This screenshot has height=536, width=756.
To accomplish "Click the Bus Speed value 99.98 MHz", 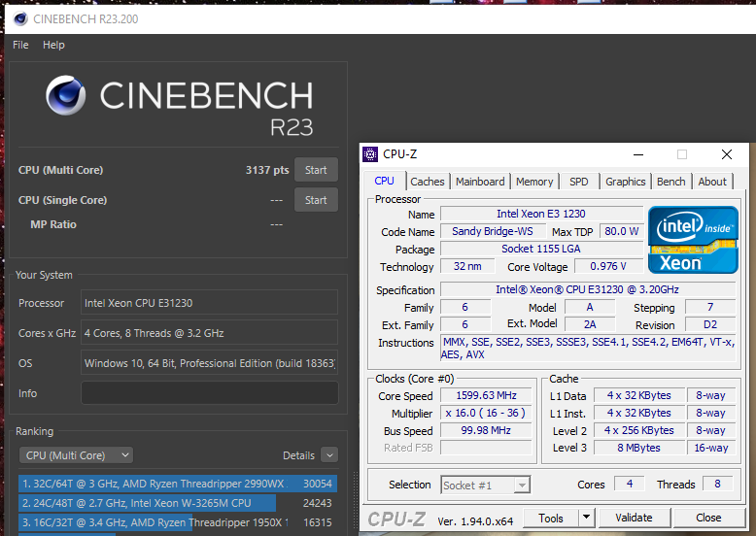I will (x=486, y=430).
